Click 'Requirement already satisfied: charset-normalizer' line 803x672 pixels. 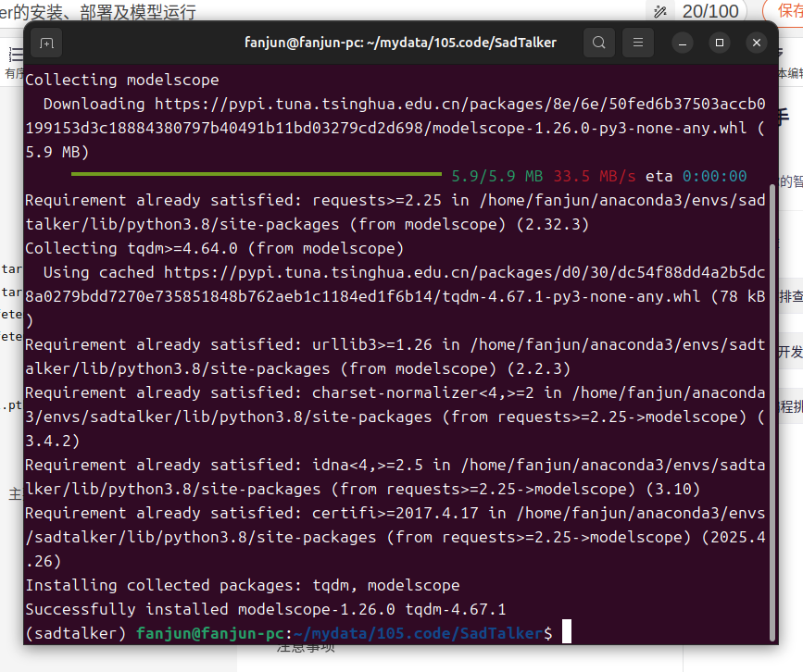click(x=395, y=417)
